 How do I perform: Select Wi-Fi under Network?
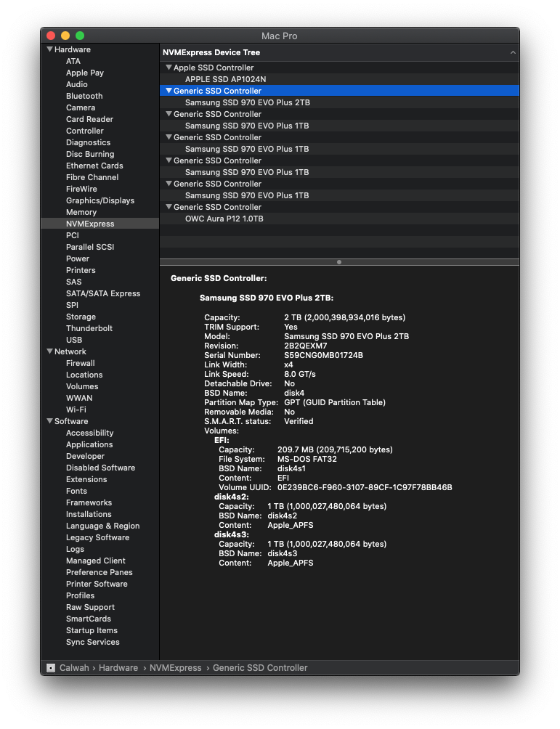pyautogui.click(x=76, y=410)
